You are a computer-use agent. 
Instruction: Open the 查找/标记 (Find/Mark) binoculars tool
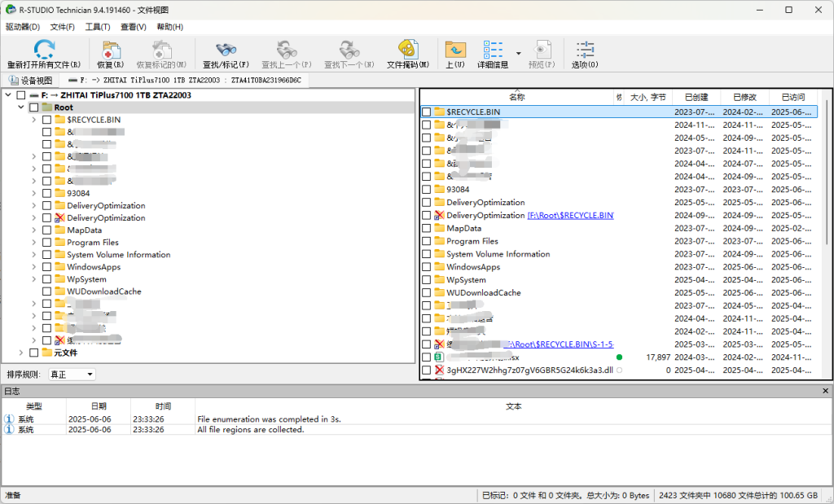(226, 50)
